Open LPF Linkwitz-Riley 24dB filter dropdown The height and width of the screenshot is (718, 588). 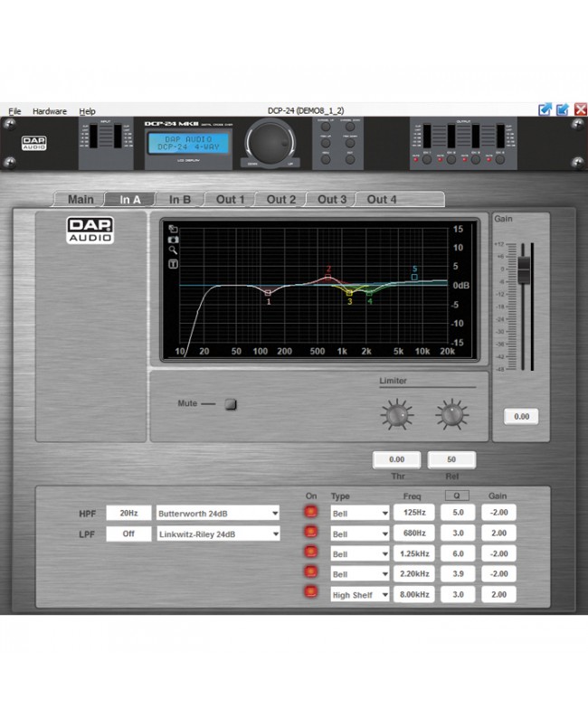tap(218, 534)
